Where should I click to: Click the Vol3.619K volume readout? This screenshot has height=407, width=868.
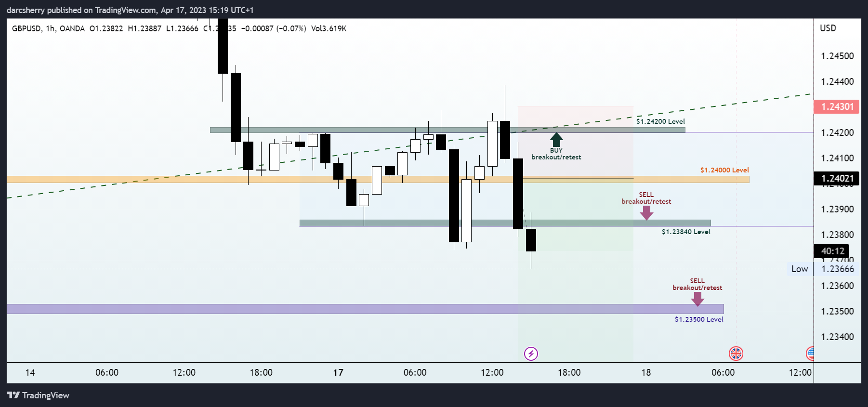pyautogui.click(x=329, y=28)
